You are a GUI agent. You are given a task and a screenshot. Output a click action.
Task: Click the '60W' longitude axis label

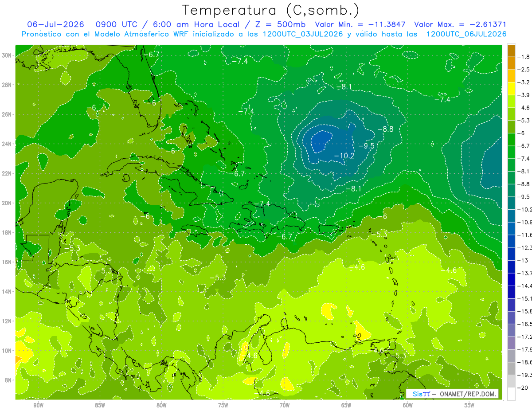(x=408, y=405)
